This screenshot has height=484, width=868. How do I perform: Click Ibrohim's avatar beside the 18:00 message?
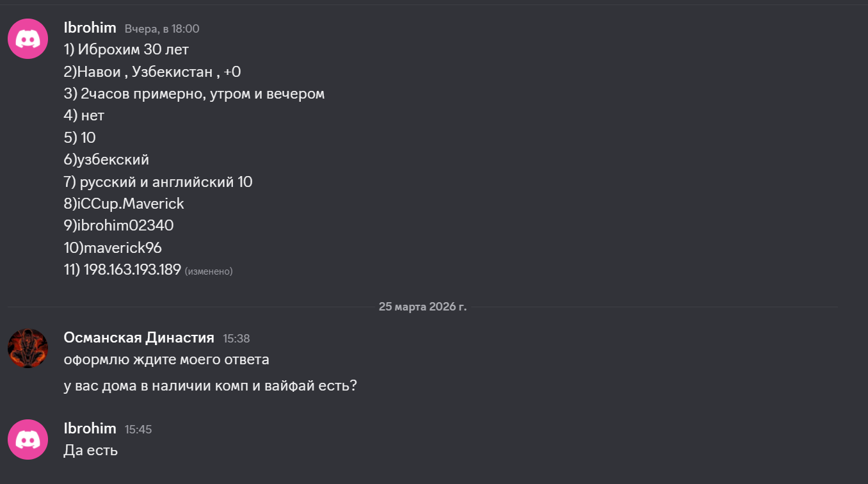[28, 39]
